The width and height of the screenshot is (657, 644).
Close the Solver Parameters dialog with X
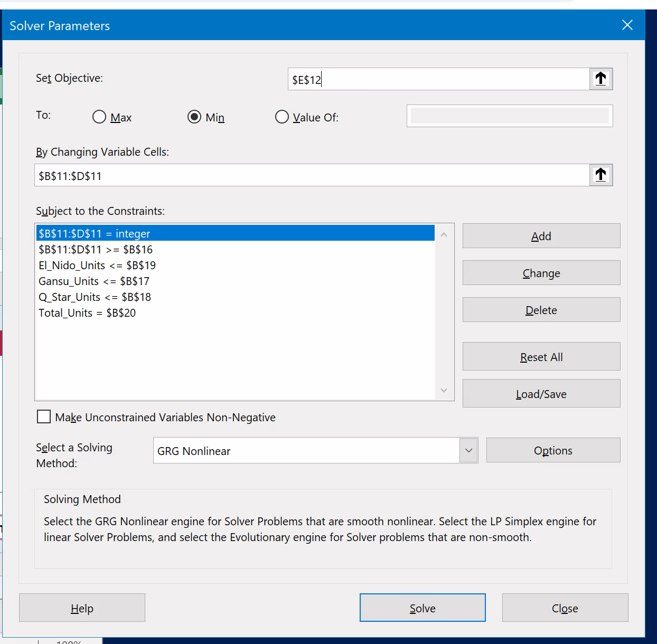[627, 25]
